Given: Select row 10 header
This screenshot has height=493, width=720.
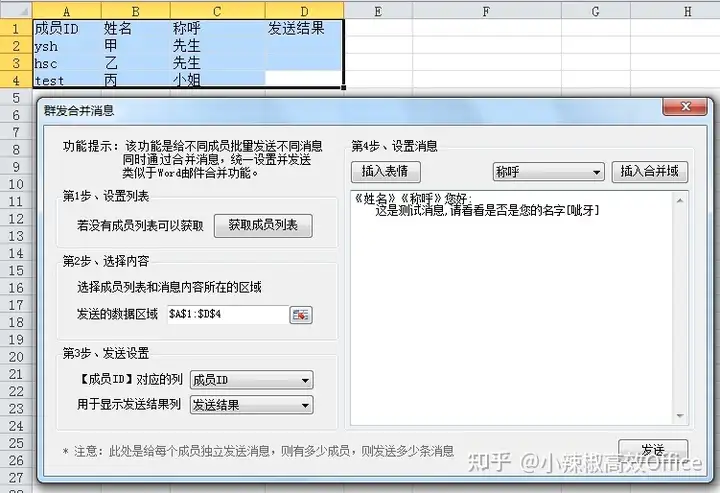Looking at the screenshot, I should (16, 184).
